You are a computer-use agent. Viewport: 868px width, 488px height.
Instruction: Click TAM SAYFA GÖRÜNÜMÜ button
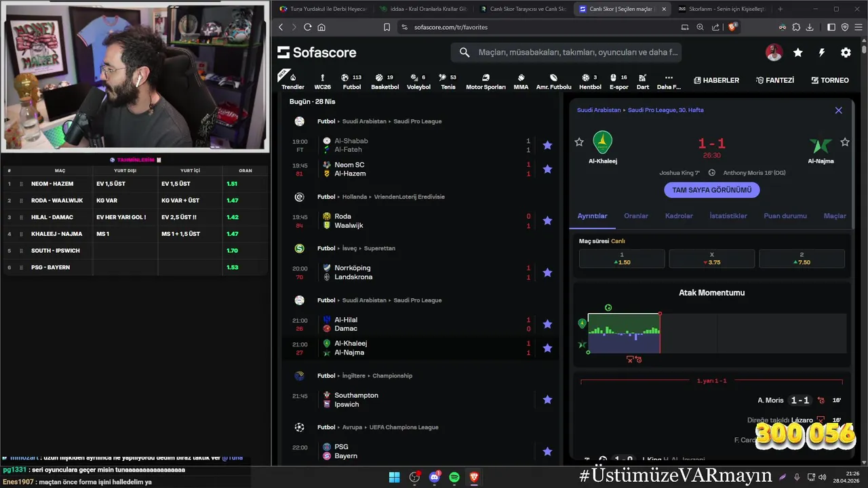click(711, 190)
